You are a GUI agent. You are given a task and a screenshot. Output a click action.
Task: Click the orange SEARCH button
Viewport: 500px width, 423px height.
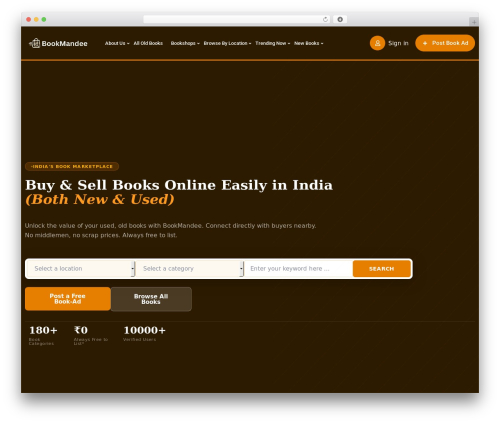click(382, 269)
